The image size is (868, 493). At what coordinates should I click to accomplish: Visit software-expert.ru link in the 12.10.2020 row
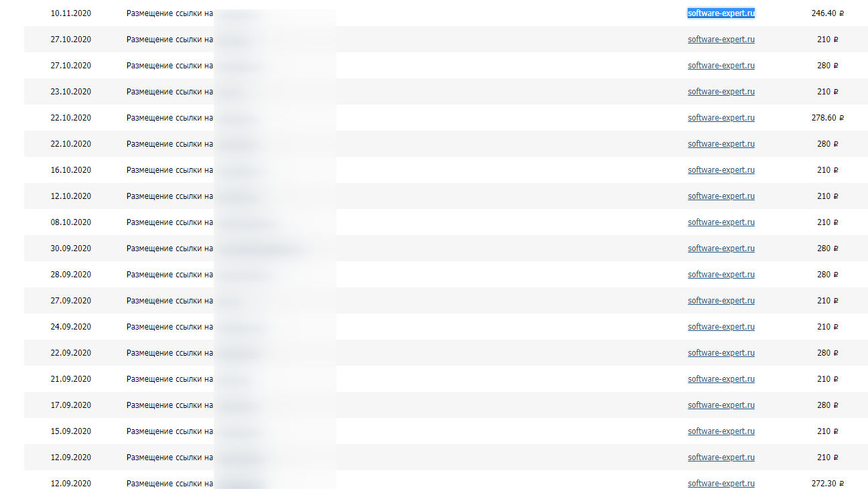tap(721, 196)
